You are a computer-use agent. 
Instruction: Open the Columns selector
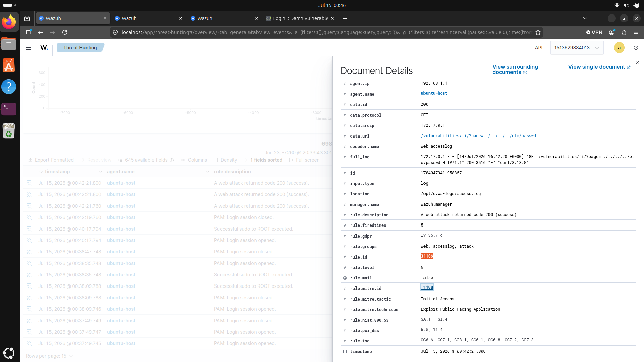(194, 160)
